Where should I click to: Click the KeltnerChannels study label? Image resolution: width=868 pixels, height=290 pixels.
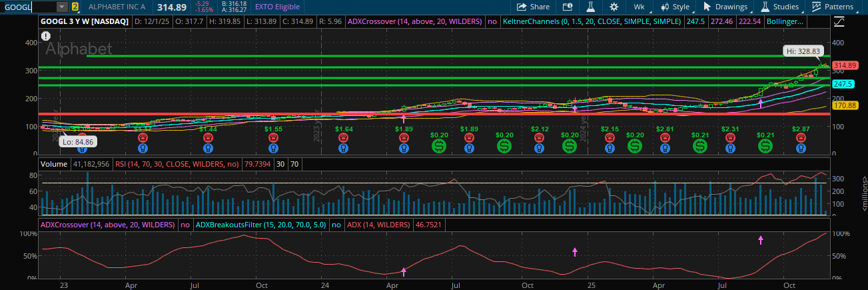[592, 21]
